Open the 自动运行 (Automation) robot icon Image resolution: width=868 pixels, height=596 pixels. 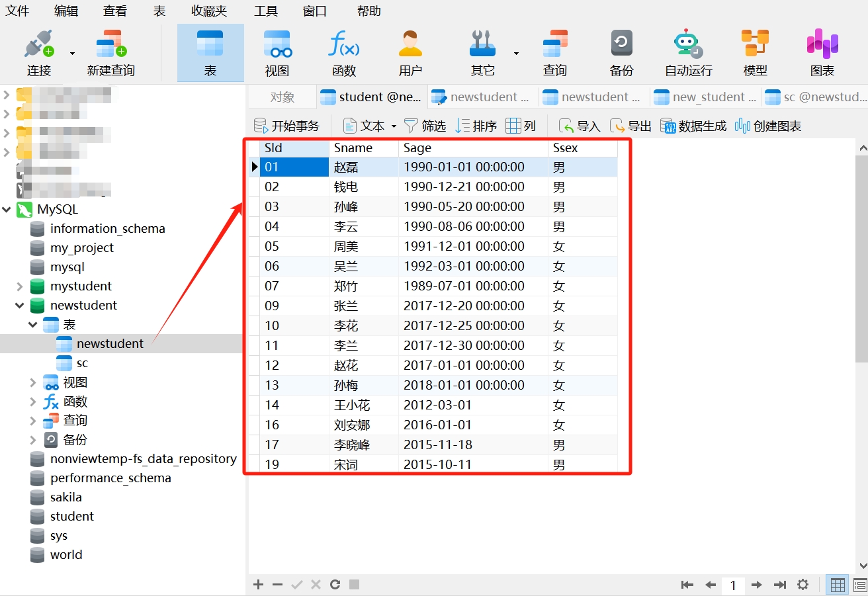click(688, 53)
